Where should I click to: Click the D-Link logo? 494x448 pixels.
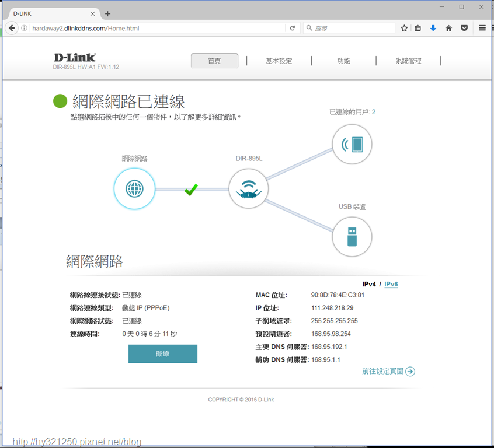75,57
